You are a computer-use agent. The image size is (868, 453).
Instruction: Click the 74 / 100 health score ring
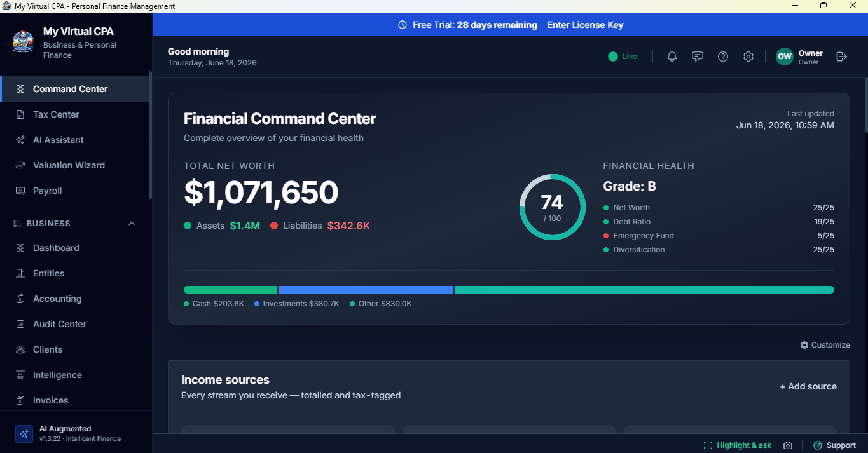tap(552, 207)
